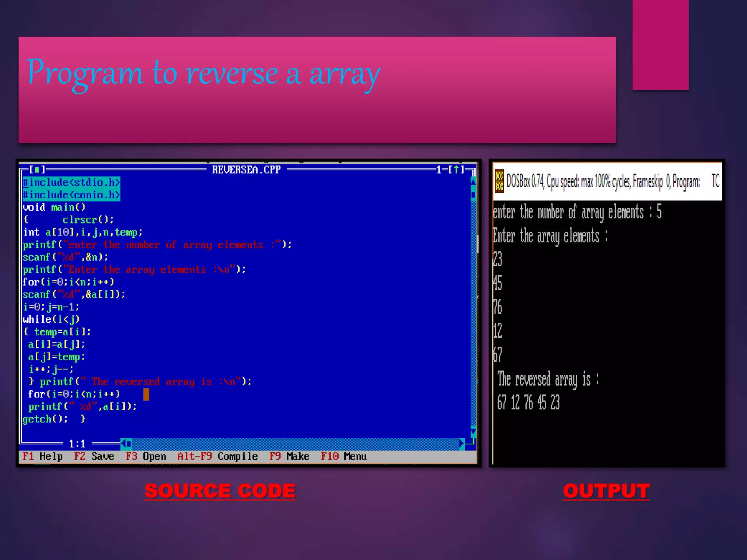Click F2 Save in status bar
747x560 pixels.
(94, 456)
